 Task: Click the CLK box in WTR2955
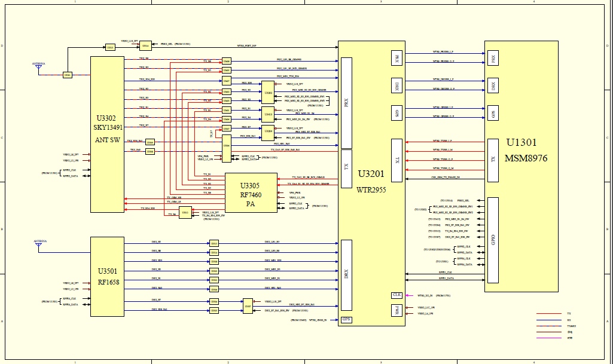pos(397,295)
